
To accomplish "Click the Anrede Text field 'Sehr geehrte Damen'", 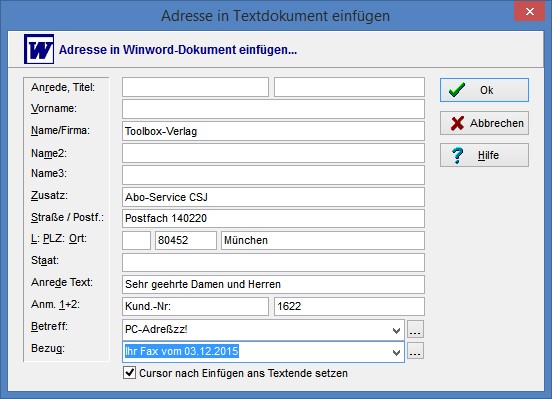I will pyautogui.click(x=273, y=284).
